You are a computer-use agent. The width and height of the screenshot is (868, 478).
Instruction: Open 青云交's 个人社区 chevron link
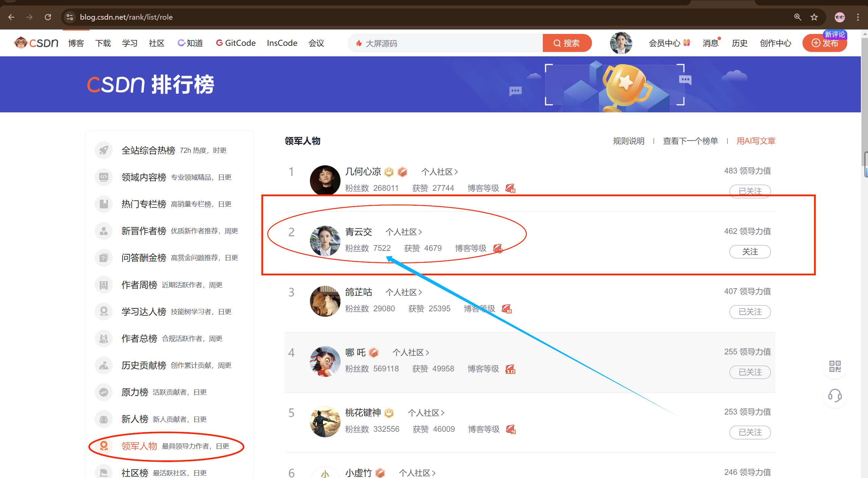coord(404,232)
